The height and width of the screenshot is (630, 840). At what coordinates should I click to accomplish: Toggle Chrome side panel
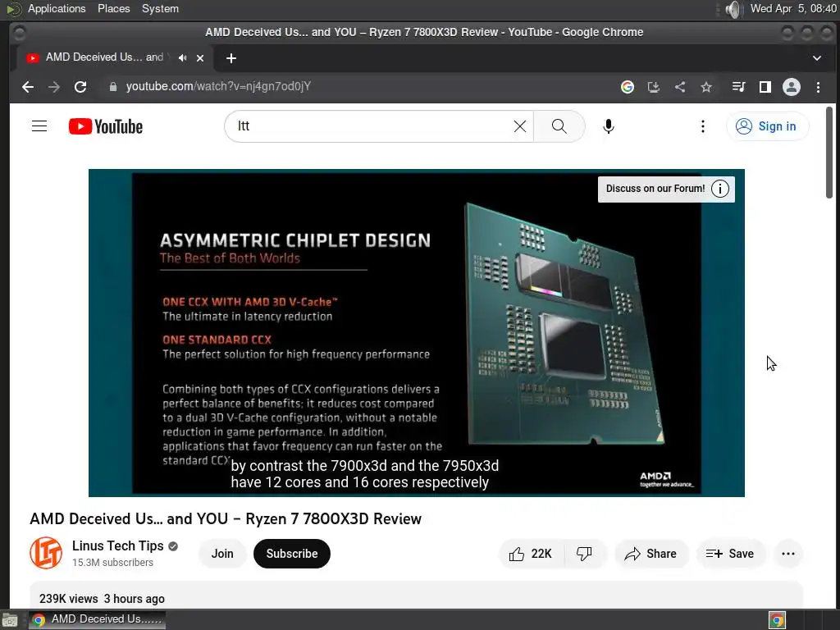click(x=765, y=87)
